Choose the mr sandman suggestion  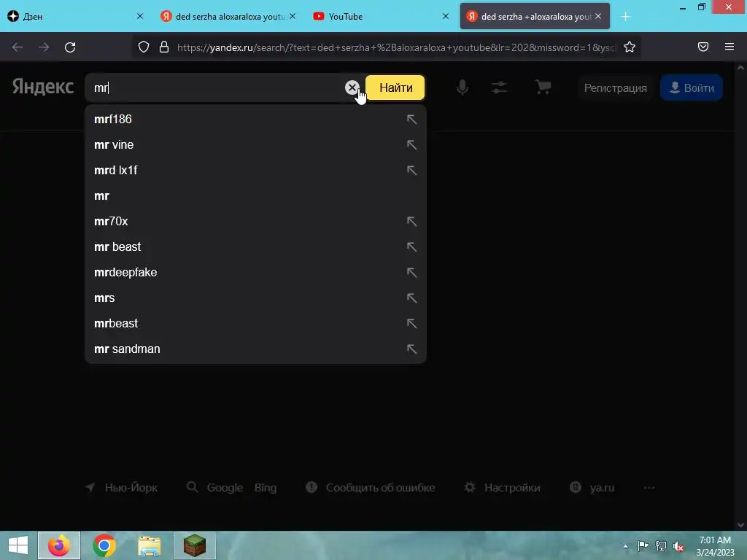pyautogui.click(x=255, y=349)
